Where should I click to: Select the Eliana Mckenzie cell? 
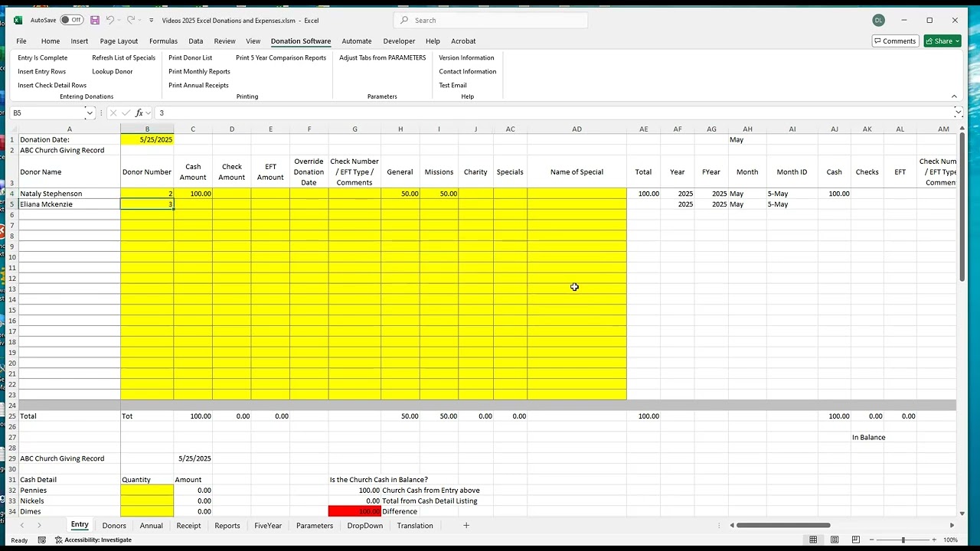click(69, 204)
